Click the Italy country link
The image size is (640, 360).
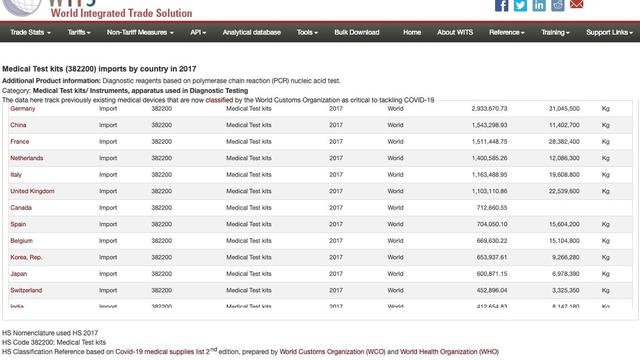pyautogui.click(x=16, y=175)
